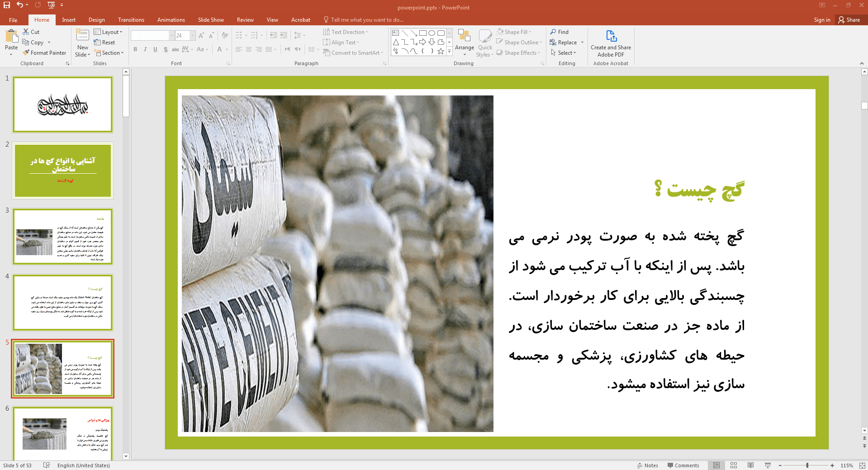
Task: Click the zoom out minus button
Action: (780, 465)
